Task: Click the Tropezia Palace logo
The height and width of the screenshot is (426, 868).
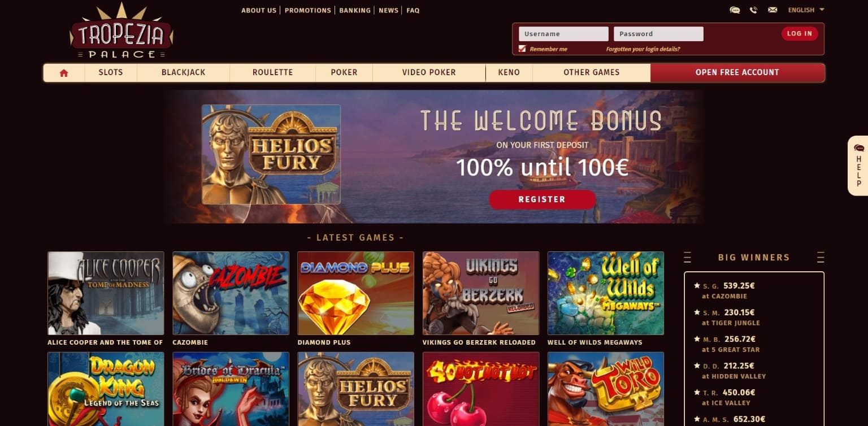Action: coord(121,31)
